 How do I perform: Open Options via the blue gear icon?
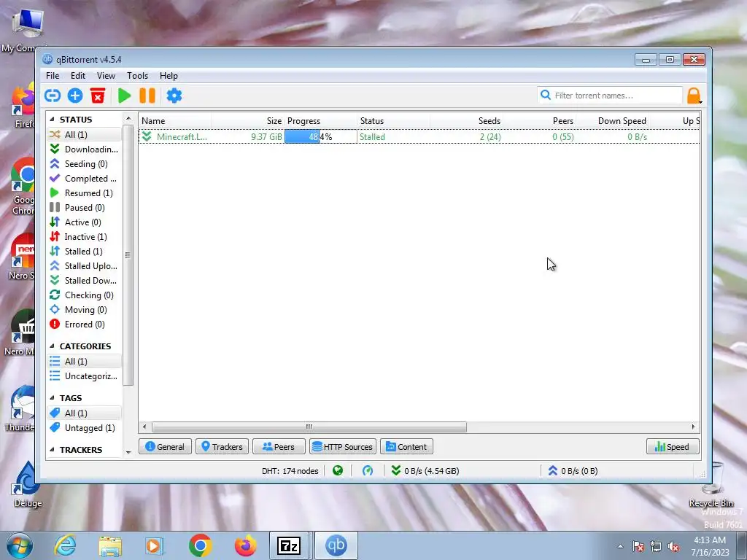(x=174, y=96)
